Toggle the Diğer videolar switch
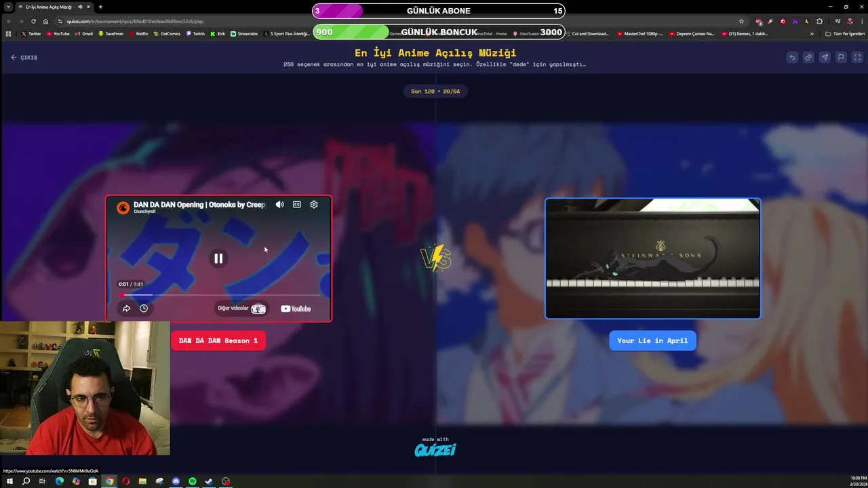 point(258,308)
